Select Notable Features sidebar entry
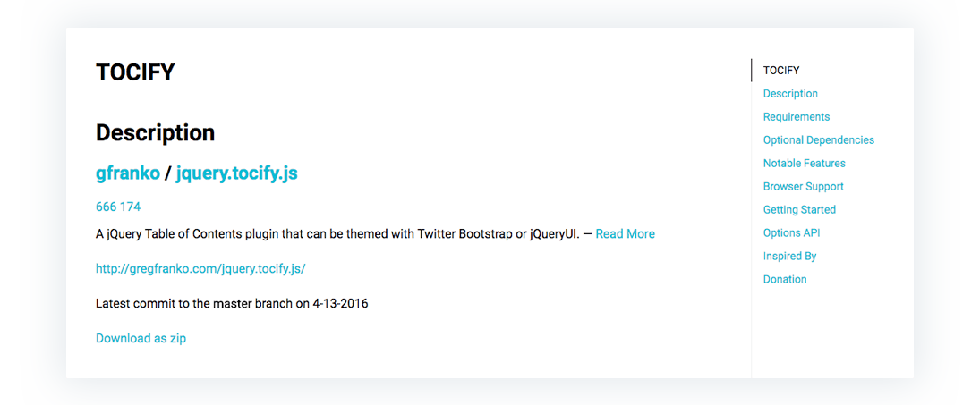Screen dimensions: 980x405 pos(804,163)
